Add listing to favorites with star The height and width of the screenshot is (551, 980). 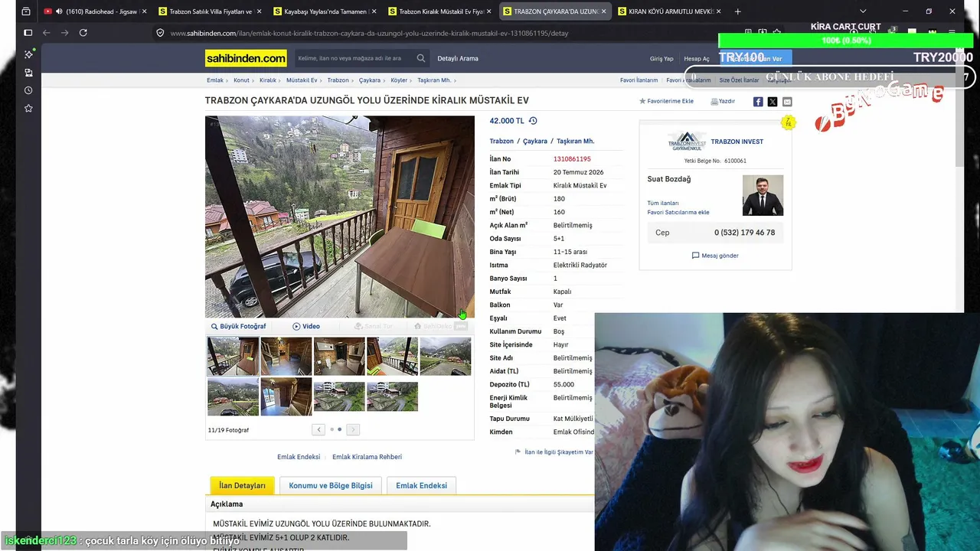tap(666, 101)
